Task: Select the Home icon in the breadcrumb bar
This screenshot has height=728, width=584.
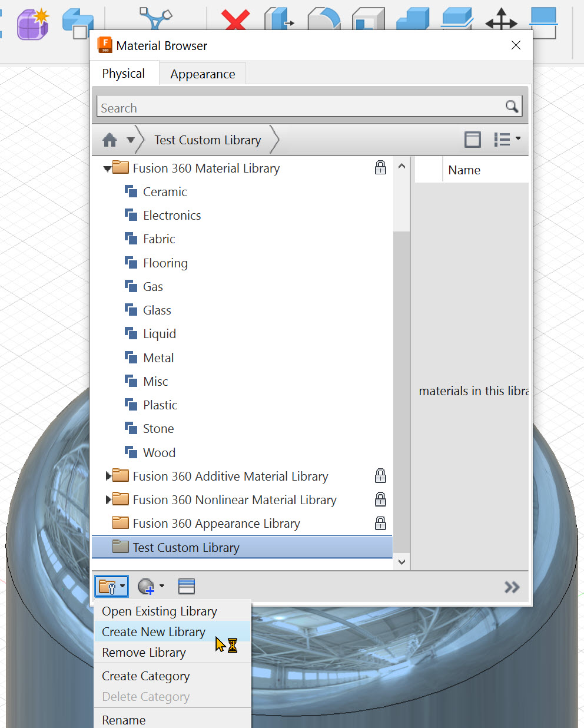Action: (109, 140)
